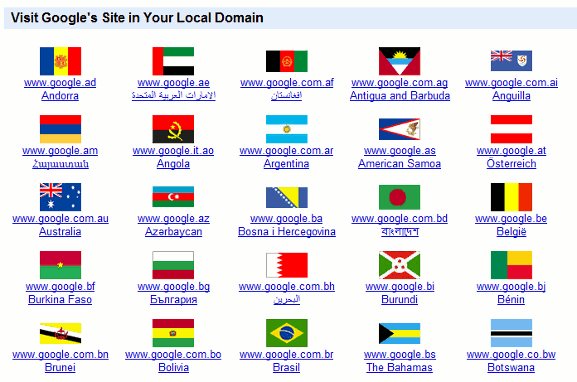The width and height of the screenshot is (577, 382).
Task: Open www.google.com.bd link
Action: (399, 219)
